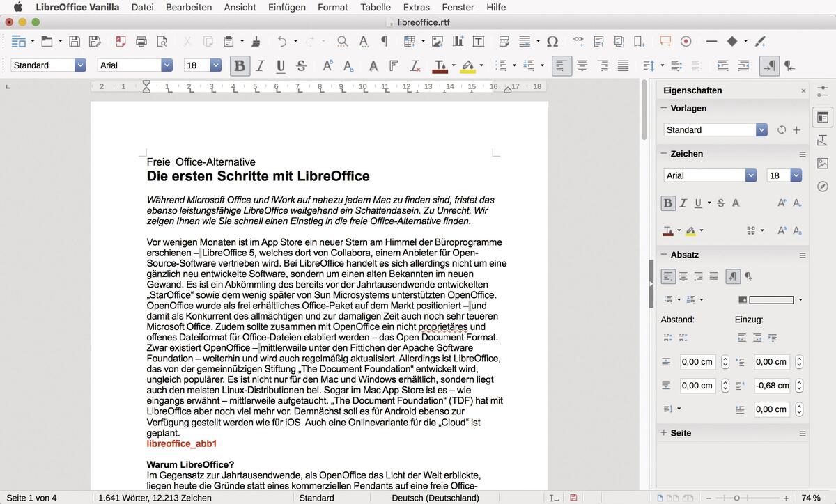The height and width of the screenshot is (504, 836).
Task: Update the selected style via refresh button
Action: (x=782, y=129)
